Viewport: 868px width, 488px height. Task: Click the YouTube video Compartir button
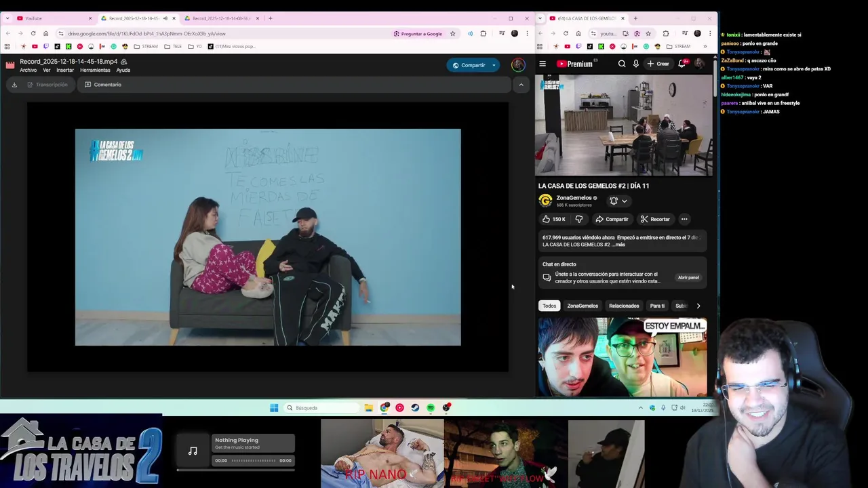pos(612,219)
